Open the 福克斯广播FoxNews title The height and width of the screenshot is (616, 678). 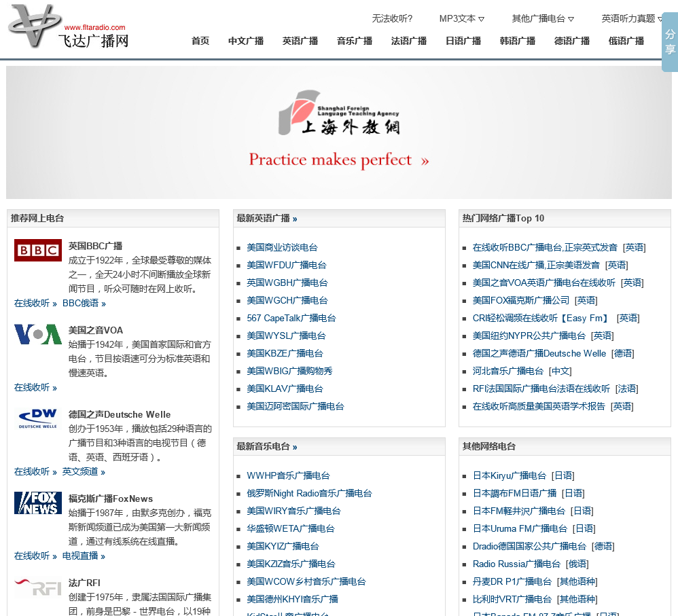(111, 499)
